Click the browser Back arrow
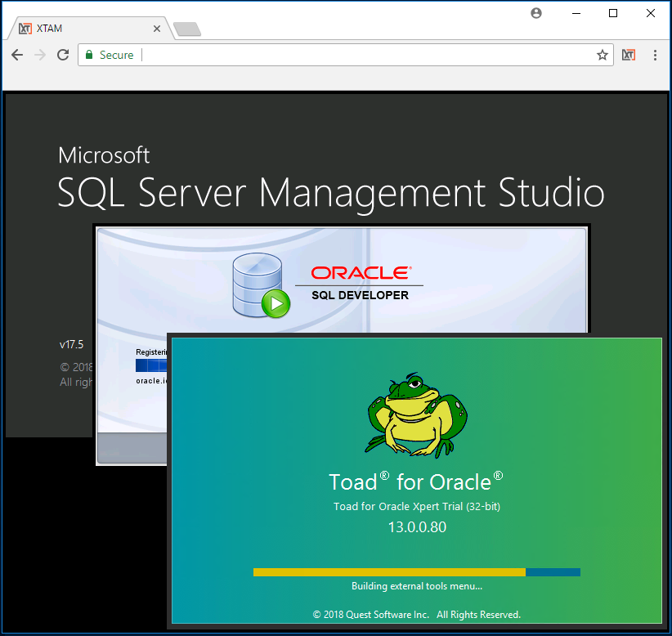This screenshot has height=636, width=672. (17, 55)
